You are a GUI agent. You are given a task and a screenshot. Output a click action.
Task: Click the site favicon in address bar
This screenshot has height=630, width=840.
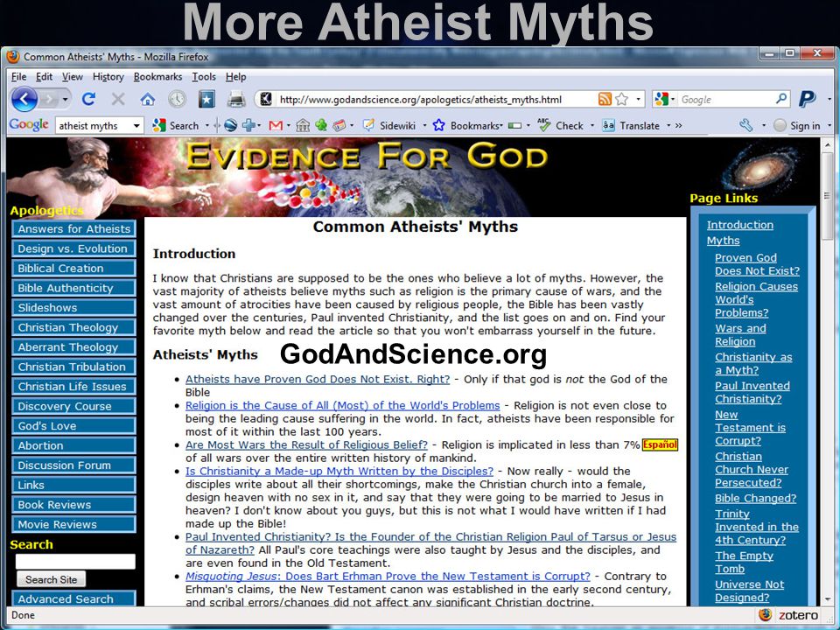266,99
